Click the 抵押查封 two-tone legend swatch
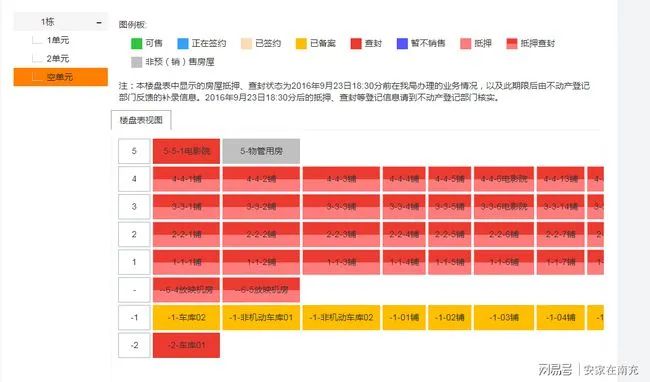 pos(512,43)
